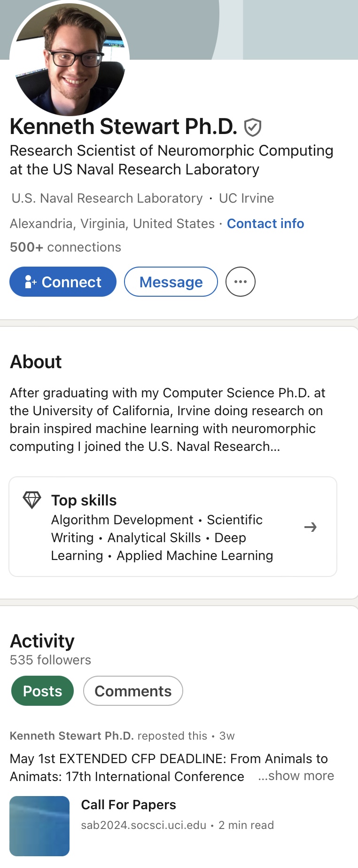Click the "Call For Papers" article title
Screen dimensions: 358x868
[x=128, y=805]
